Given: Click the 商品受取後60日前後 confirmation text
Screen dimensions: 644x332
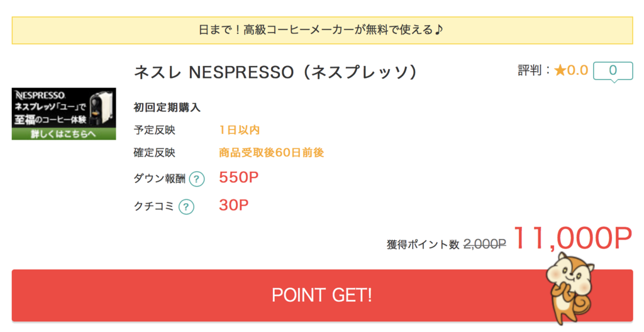Looking at the screenshot, I should click(272, 153).
